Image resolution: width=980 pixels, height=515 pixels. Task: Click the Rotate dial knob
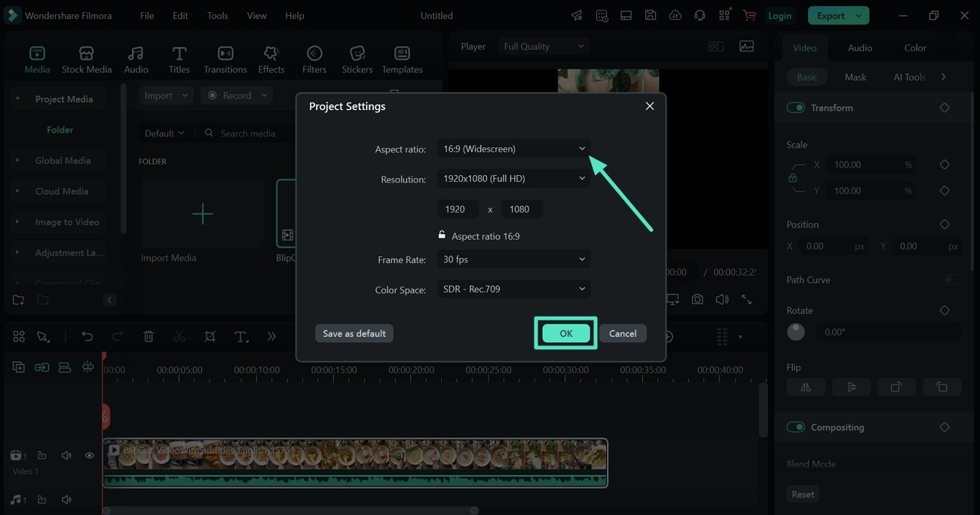tap(795, 332)
